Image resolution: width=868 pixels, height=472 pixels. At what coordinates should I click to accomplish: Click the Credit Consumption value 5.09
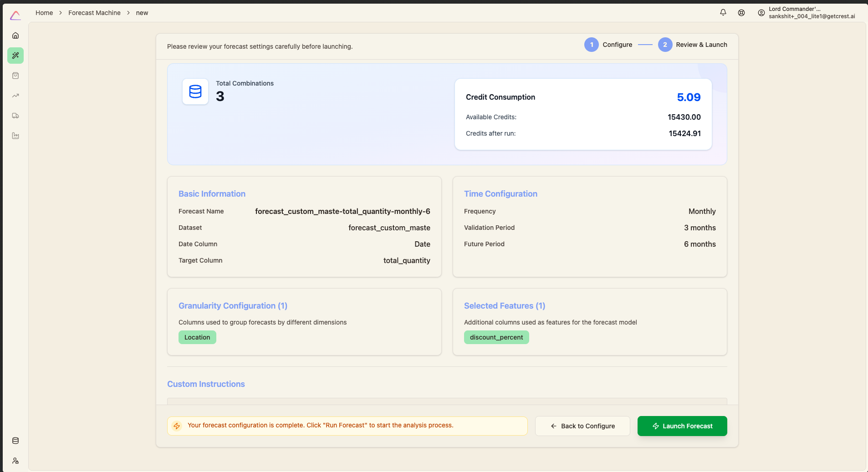(689, 97)
